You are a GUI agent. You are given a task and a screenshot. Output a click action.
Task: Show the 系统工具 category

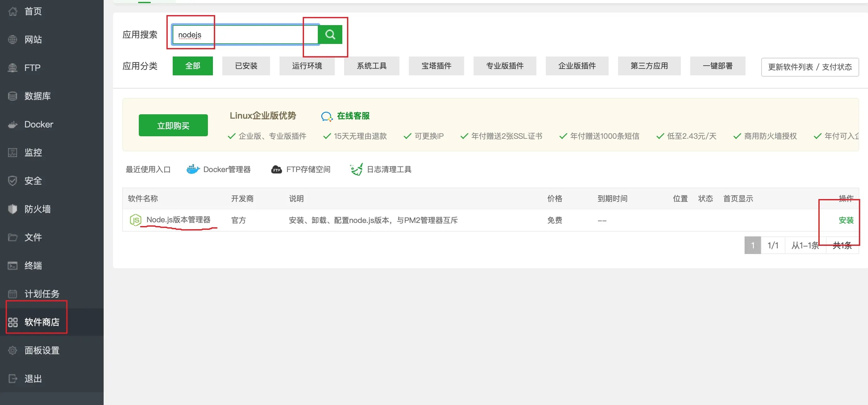click(x=372, y=66)
